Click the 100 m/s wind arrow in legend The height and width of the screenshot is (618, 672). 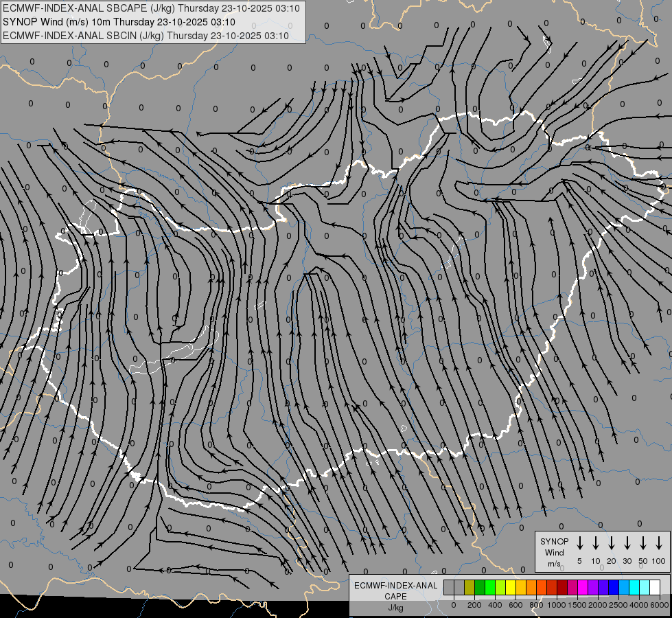(659, 543)
